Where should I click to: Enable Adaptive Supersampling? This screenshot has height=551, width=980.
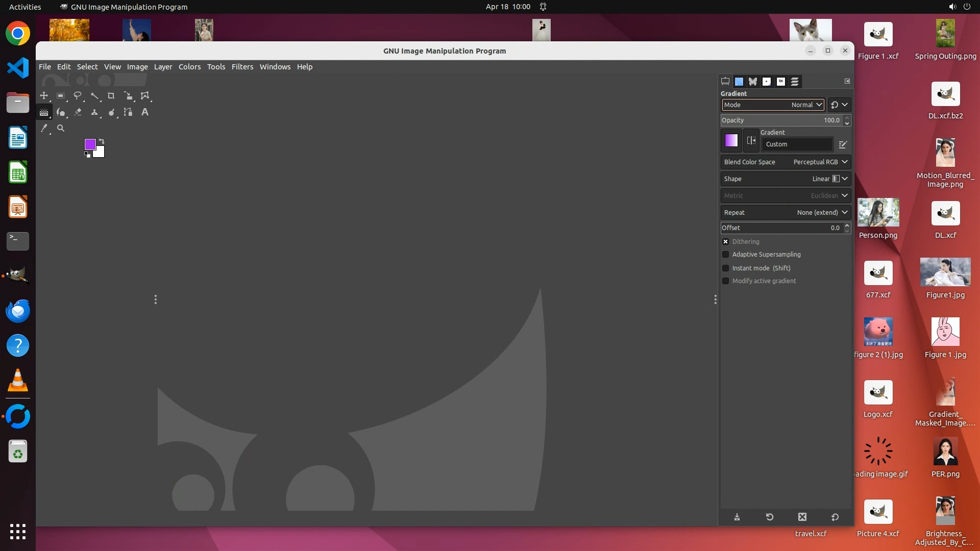click(725, 255)
